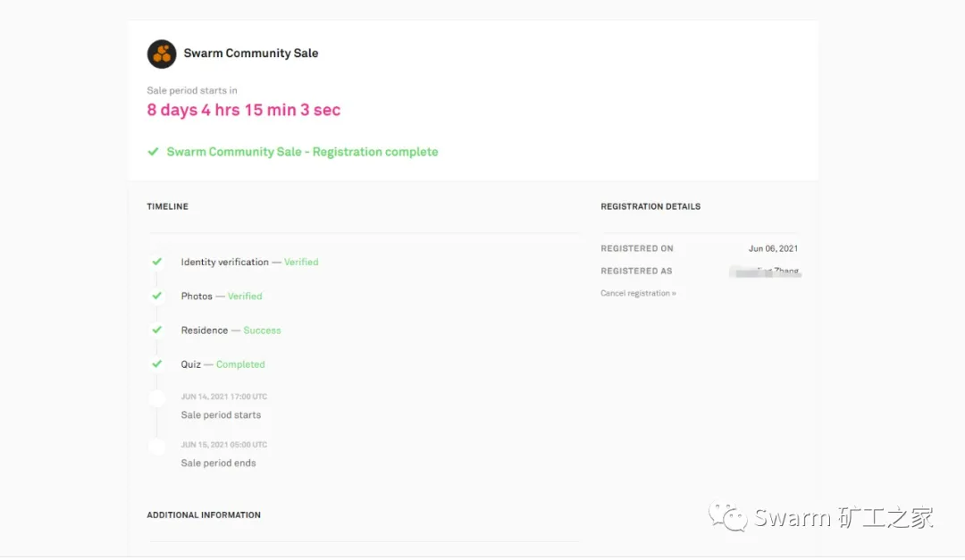Click the Quiz 'Completed' status
This screenshot has width=965, height=560.
coord(240,364)
